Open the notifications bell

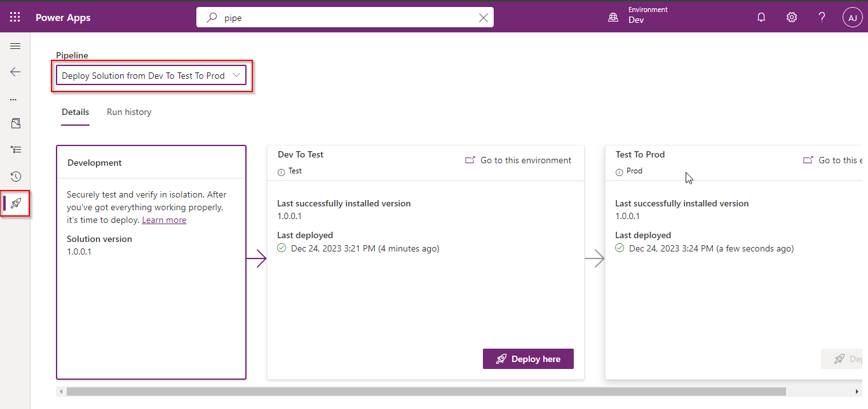click(761, 18)
